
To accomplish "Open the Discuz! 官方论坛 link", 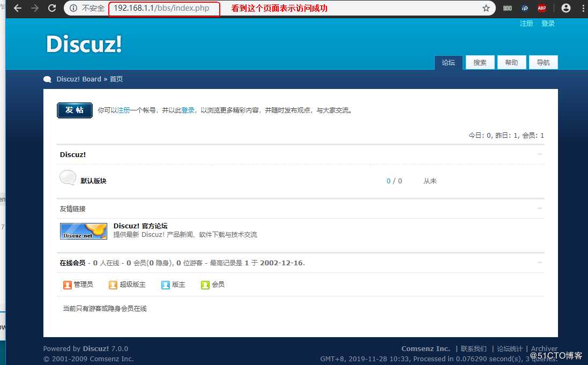I will click(x=140, y=226).
